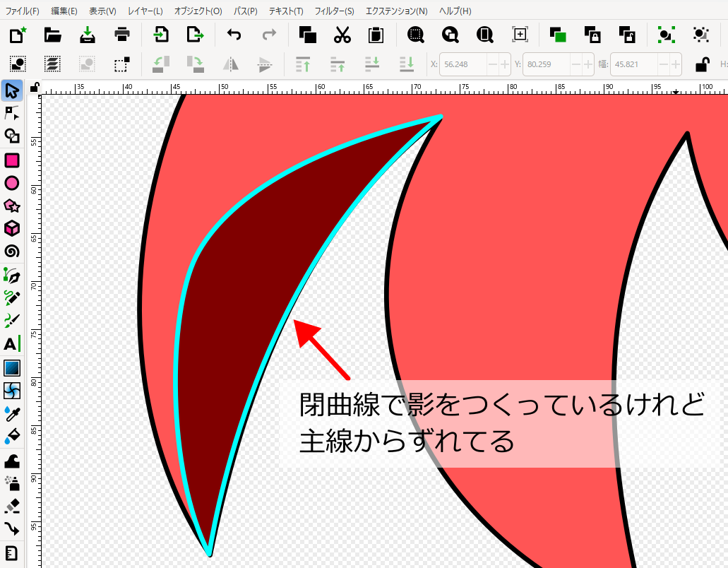
Task: Select the 3D box tool
Action: tap(11, 228)
